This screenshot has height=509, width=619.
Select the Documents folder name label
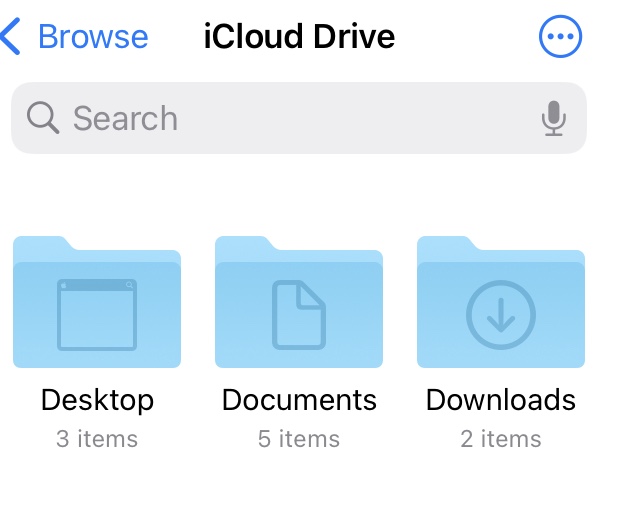pyautogui.click(x=299, y=400)
